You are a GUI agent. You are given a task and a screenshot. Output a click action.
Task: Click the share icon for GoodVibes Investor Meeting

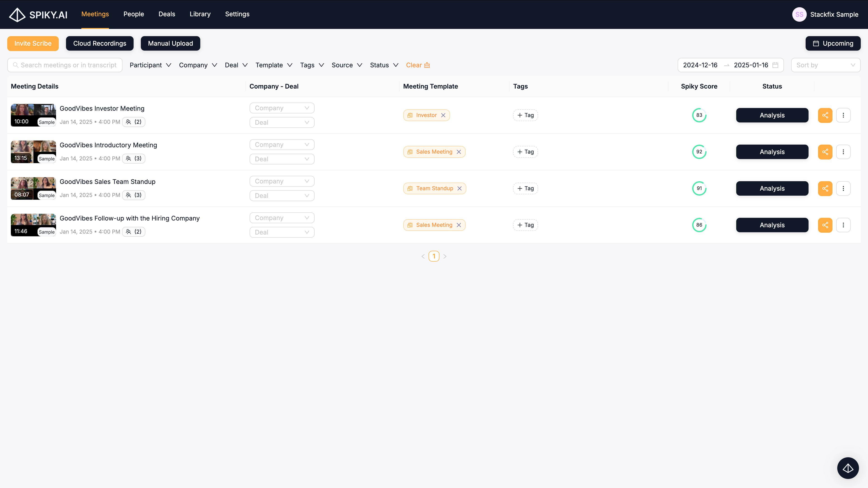click(x=825, y=115)
